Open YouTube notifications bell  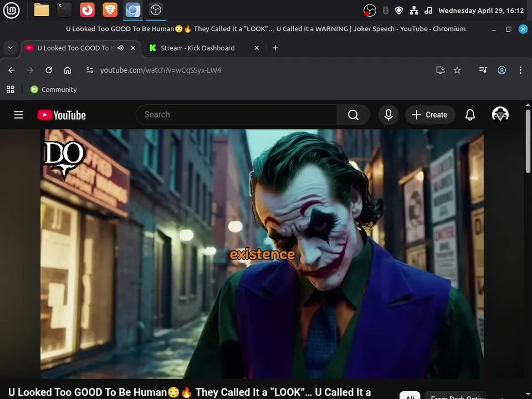pyautogui.click(x=470, y=115)
